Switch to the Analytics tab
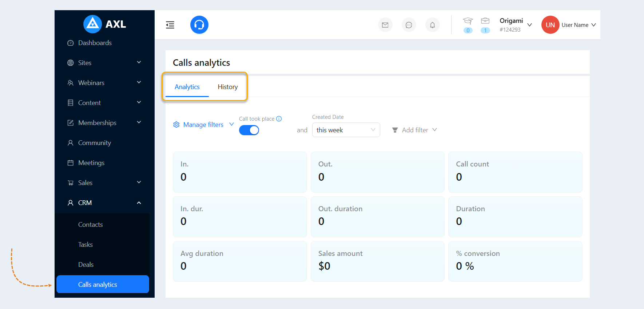 (x=187, y=87)
